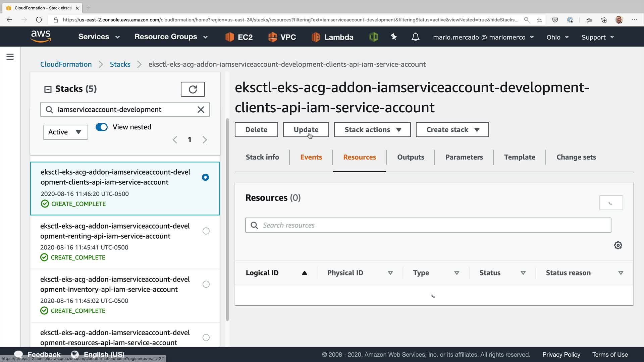Switch to the Template tab
This screenshot has height=362, width=644.
(x=519, y=157)
